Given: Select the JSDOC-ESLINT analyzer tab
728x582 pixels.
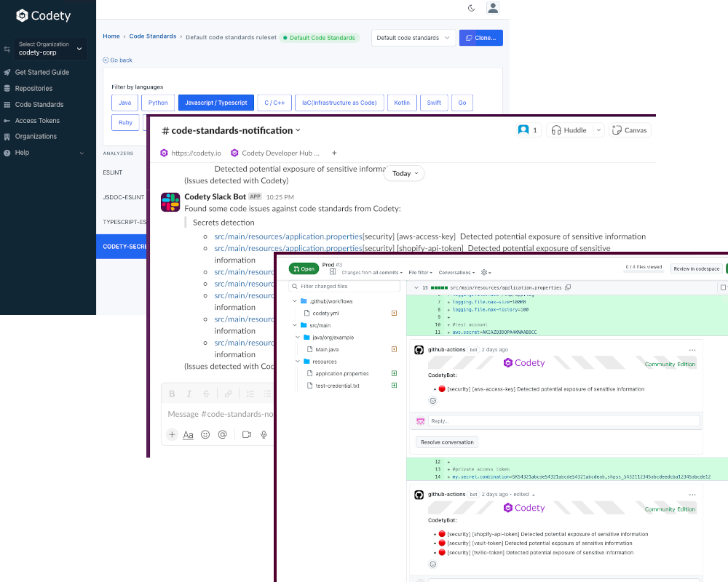Looking at the screenshot, I should [x=124, y=197].
